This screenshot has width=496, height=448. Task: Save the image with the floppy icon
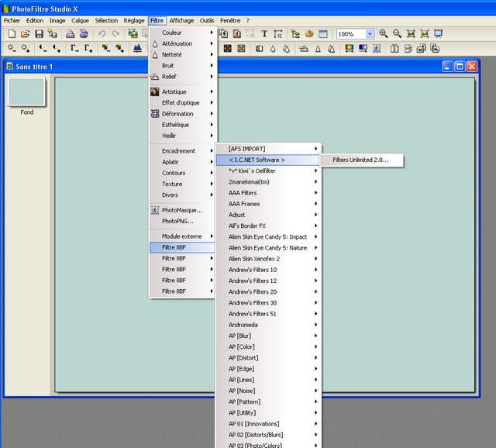click(39, 34)
